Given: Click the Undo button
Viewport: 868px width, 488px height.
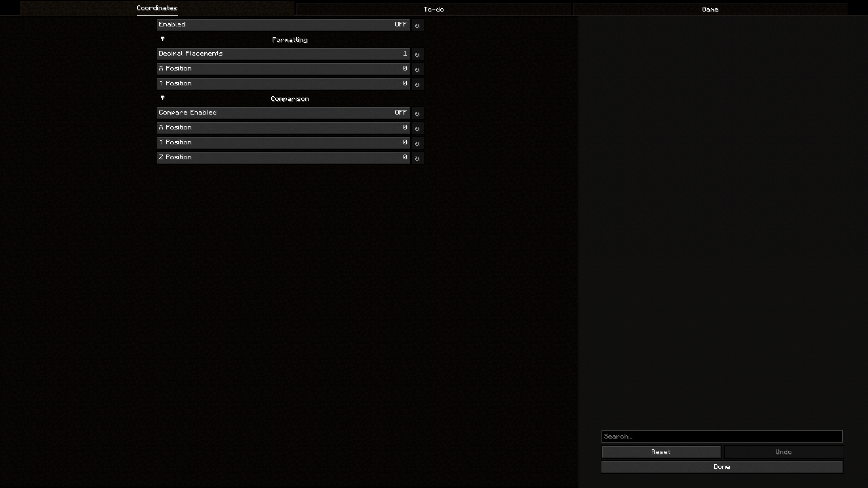Looking at the screenshot, I should pos(783,451).
